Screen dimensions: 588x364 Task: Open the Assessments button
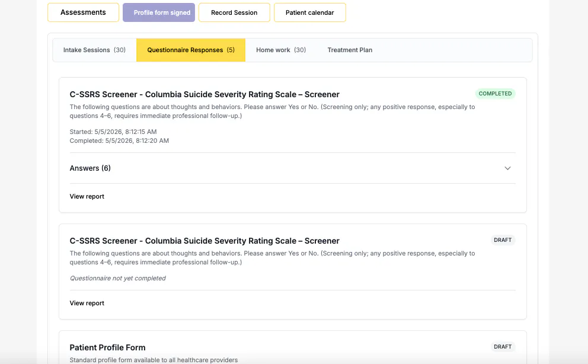pos(83,12)
